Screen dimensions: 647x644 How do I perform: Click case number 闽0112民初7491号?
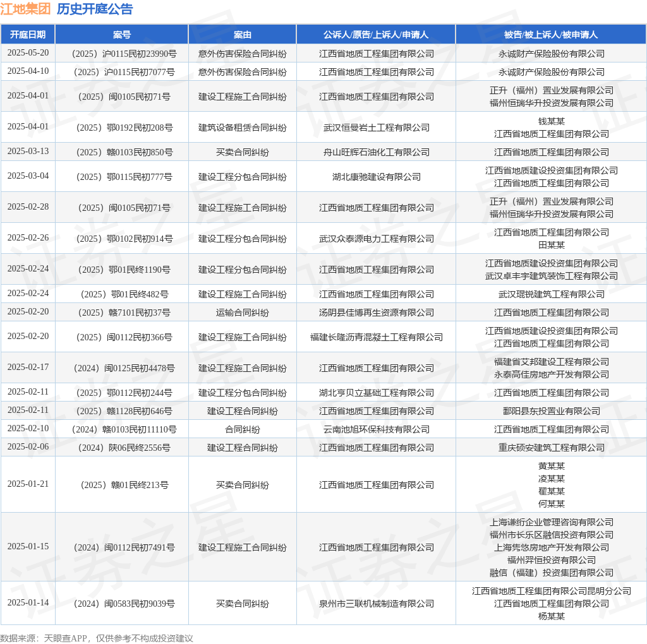pos(124,547)
